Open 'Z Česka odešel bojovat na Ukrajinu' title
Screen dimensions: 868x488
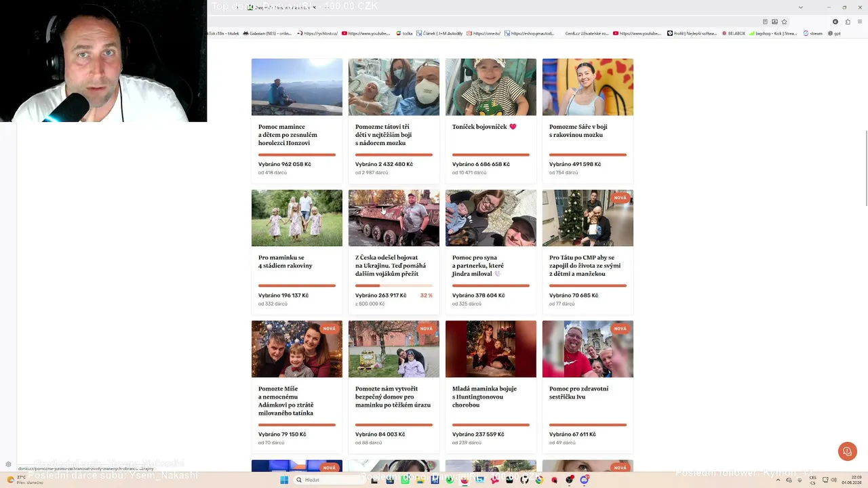point(391,266)
